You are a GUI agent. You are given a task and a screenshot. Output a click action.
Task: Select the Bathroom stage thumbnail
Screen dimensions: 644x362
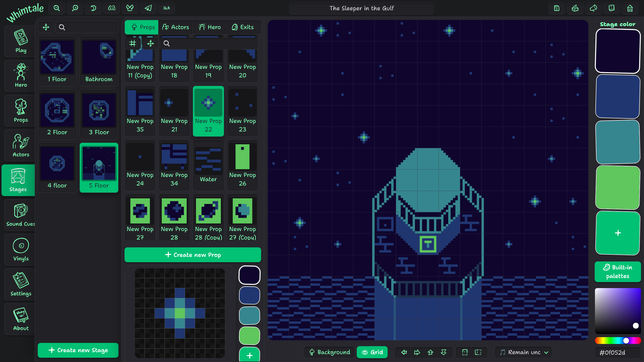(99, 62)
